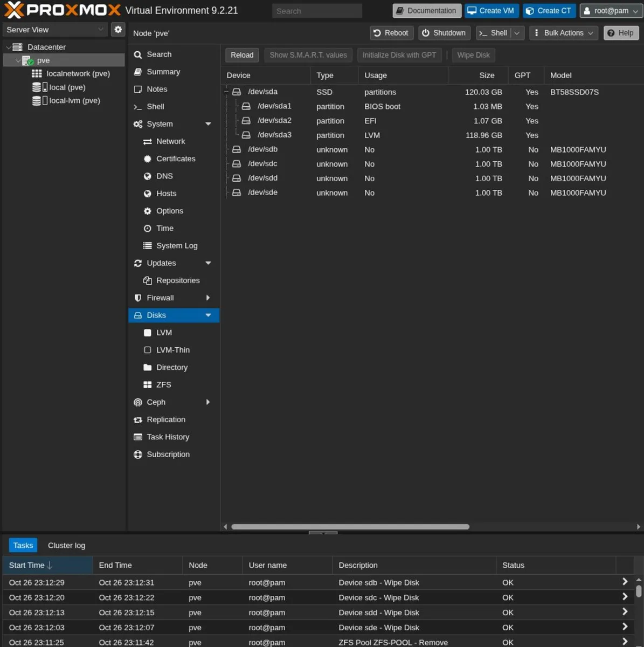The width and height of the screenshot is (644, 647).
Task: Select the localnetwork (pve) grid icon
Action: (x=37, y=73)
